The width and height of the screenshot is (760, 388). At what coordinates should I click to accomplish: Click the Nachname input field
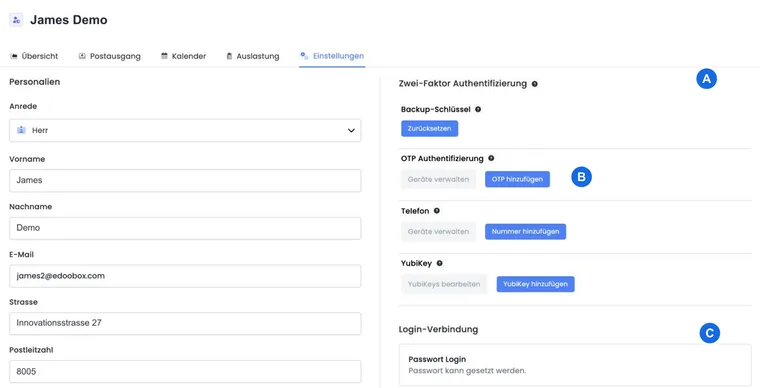click(185, 228)
